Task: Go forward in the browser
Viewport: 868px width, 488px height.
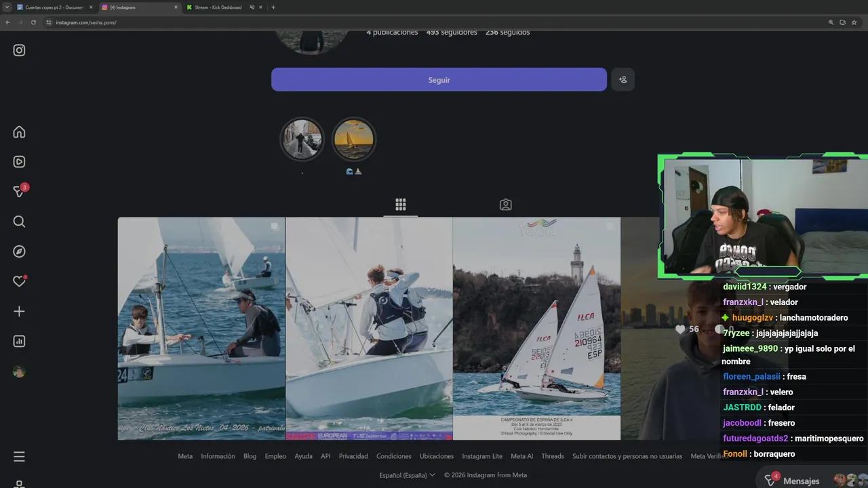Action: (x=20, y=22)
